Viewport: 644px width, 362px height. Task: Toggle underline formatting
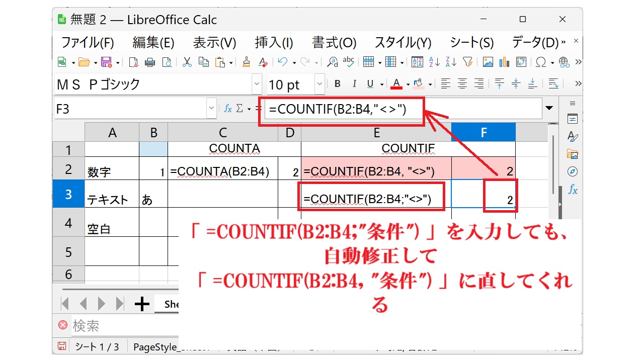[x=371, y=83]
